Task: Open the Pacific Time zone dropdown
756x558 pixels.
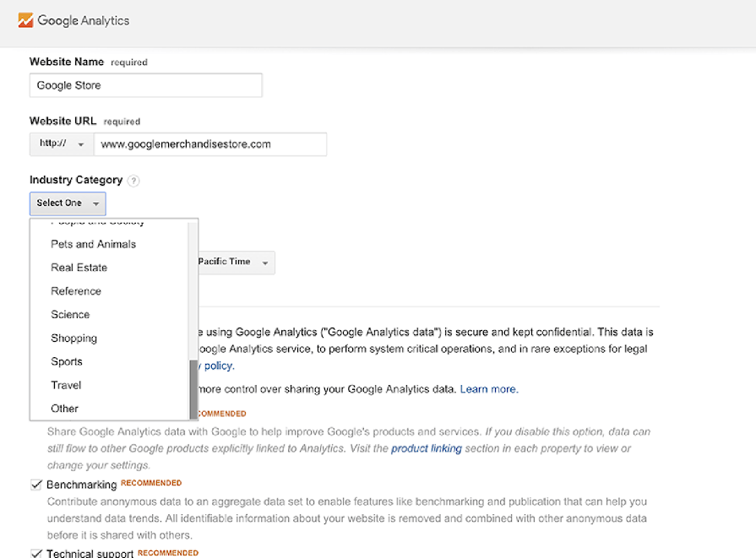Action: [x=236, y=263]
